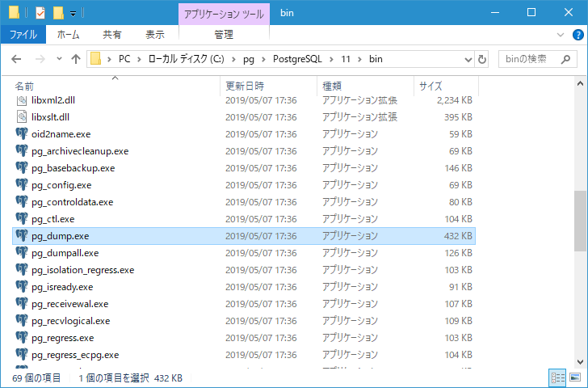Go up one folder level

click(x=76, y=59)
